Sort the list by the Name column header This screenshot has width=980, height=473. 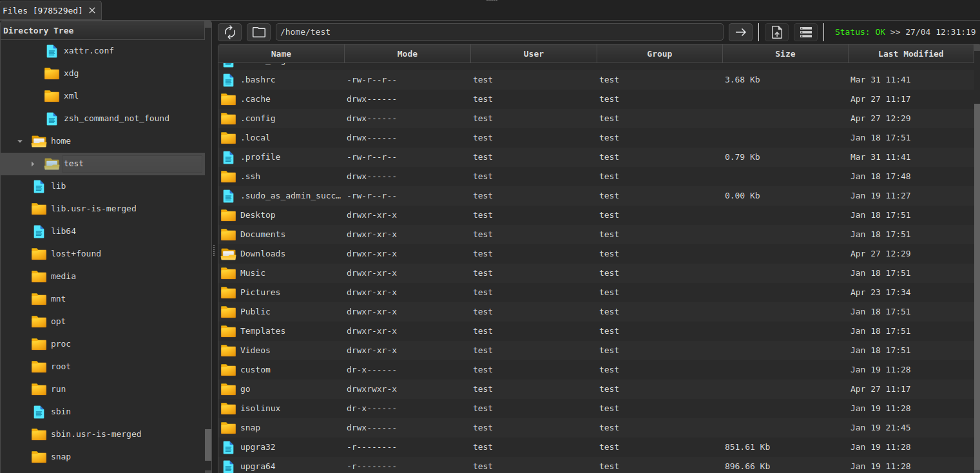click(281, 54)
